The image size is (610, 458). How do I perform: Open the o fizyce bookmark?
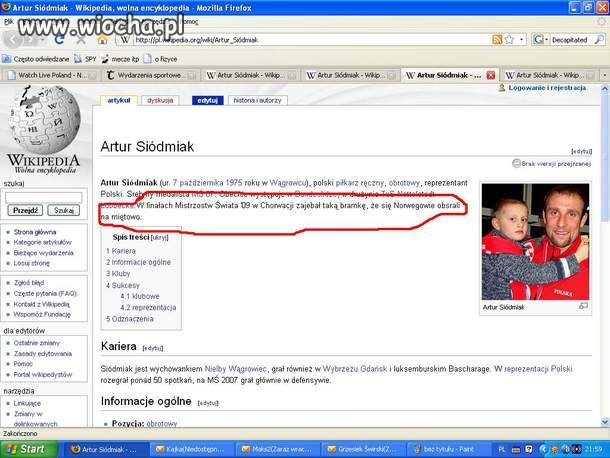(161, 59)
